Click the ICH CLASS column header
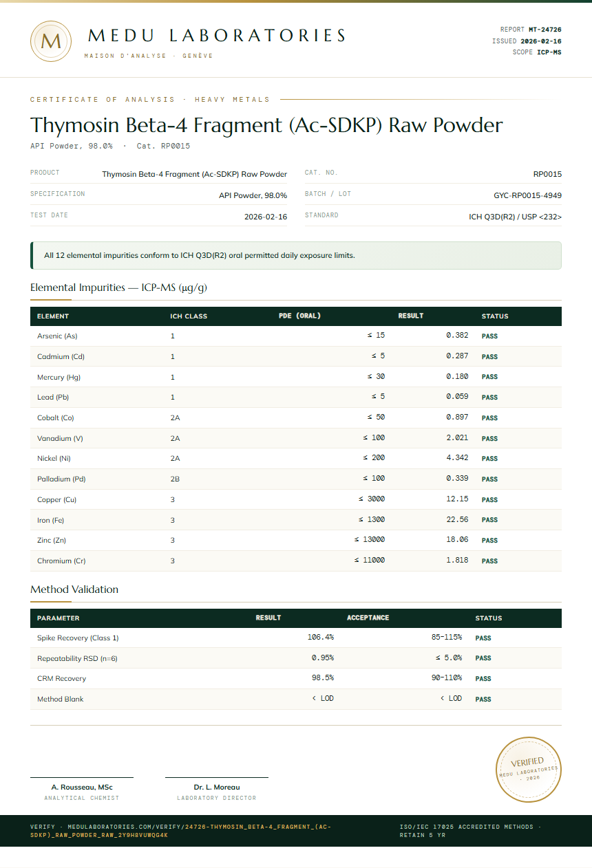 pos(189,316)
